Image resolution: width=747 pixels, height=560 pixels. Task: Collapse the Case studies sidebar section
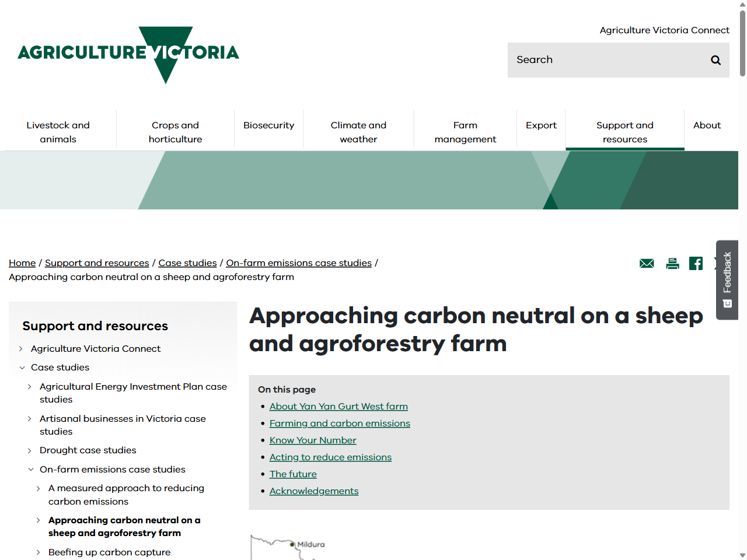tap(22, 367)
